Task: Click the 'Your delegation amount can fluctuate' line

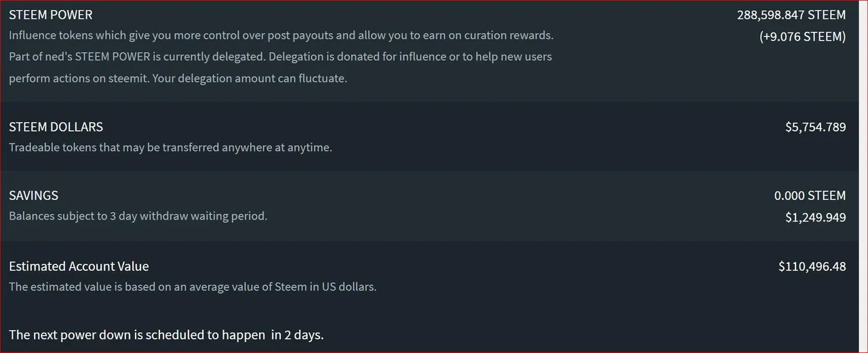Action: click(x=178, y=78)
